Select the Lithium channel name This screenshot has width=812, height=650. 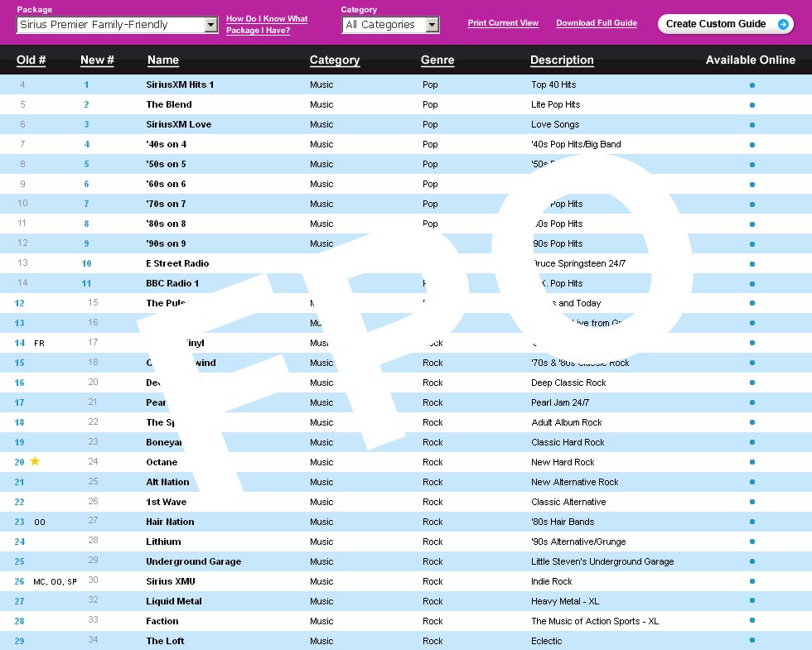click(163, 542)
